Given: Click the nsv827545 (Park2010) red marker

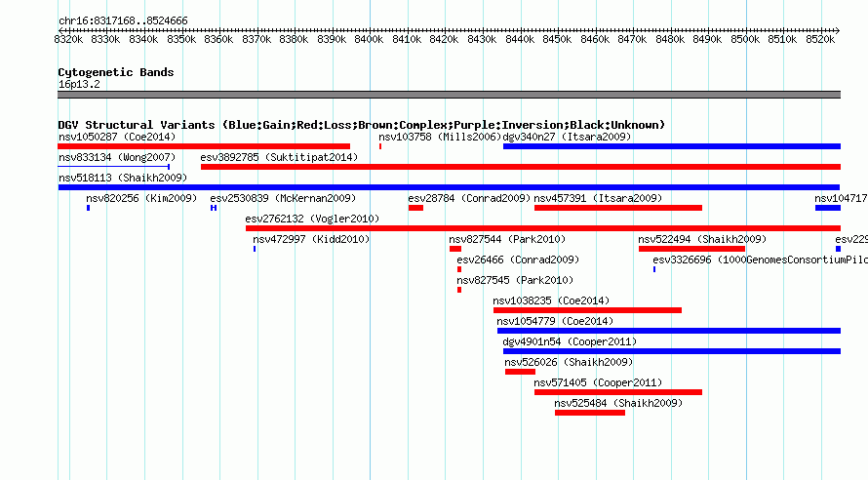Looking at the screenshot, I should pyautogui.click(x=459, y=290).
